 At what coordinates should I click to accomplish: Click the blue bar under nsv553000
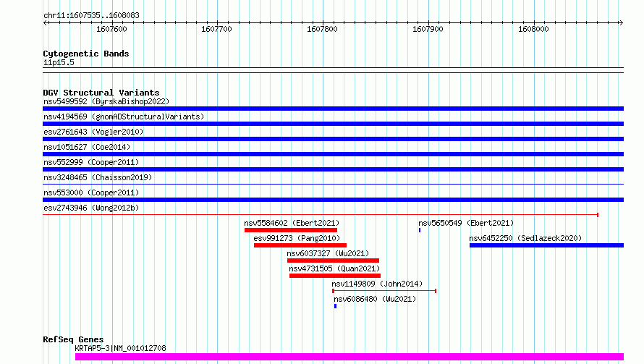point(333,200)
